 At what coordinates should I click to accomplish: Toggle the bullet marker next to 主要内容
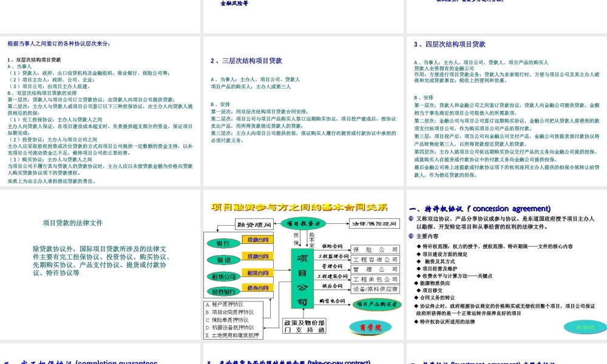tap(410, 235)
